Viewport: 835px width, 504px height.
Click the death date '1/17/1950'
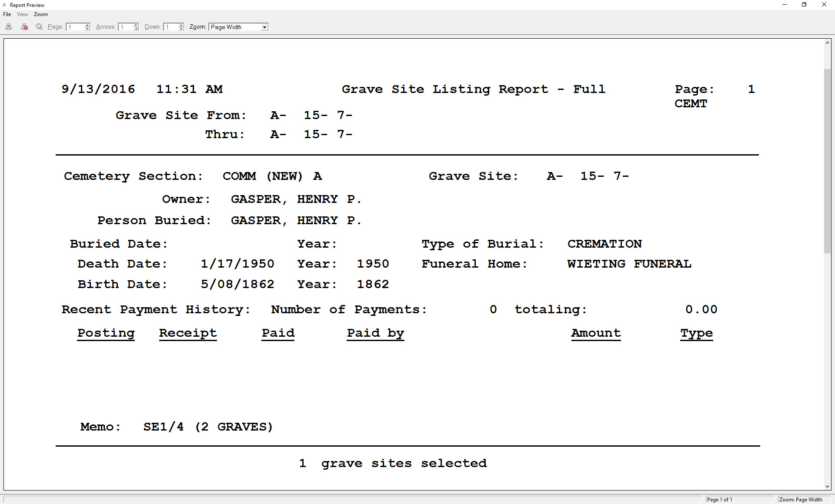[x=237, y=264]
